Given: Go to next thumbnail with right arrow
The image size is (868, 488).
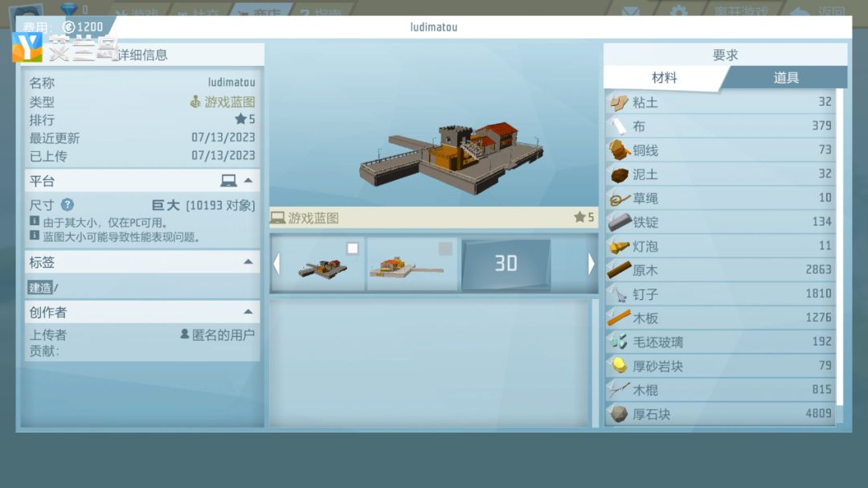Looking at the screenshot, I should pyautogui.click(x=591, y=264).
